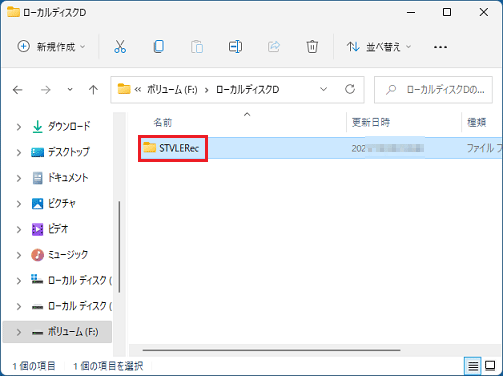Go forward with the right arrow
This screenshot has height=376, width=503.
(46, 90)
